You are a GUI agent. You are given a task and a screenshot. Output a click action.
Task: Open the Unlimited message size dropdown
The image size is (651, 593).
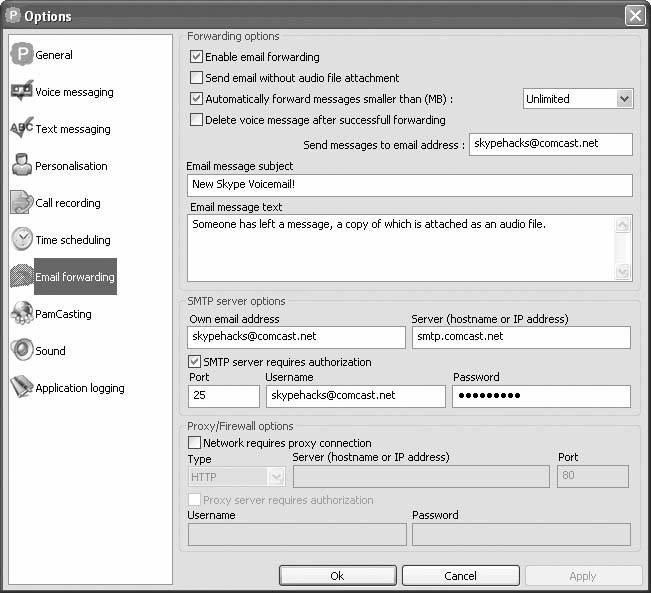pos(624,98)
